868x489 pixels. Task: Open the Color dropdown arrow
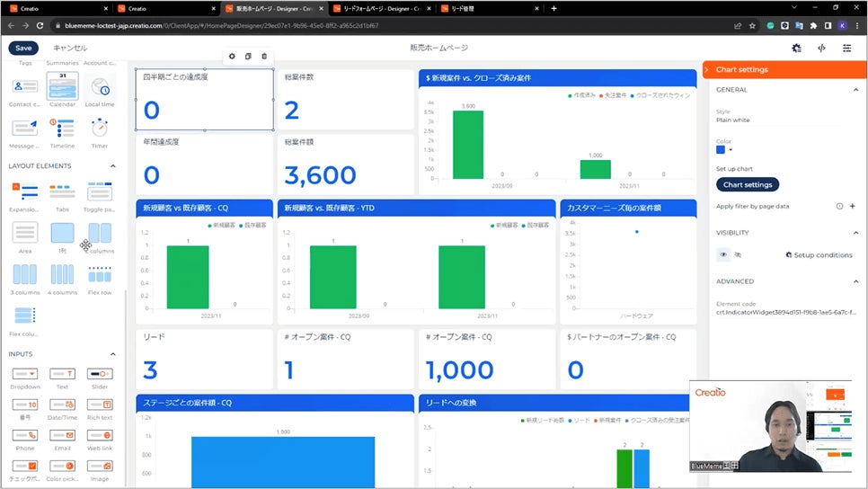[x=731, y=150]
